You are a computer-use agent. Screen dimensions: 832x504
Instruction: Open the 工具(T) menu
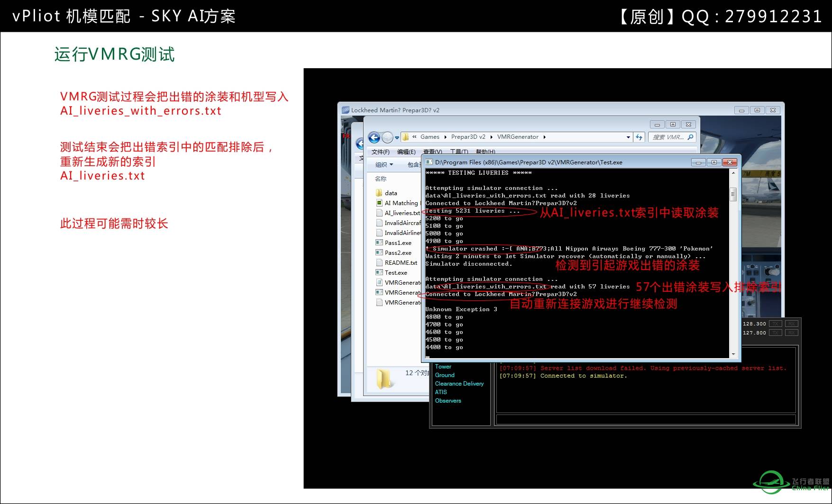click(x=459, y=152)
